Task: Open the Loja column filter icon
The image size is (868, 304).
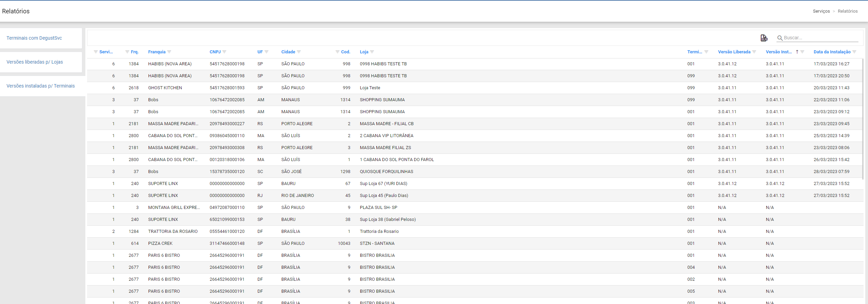Action: (x=372, y=52)
